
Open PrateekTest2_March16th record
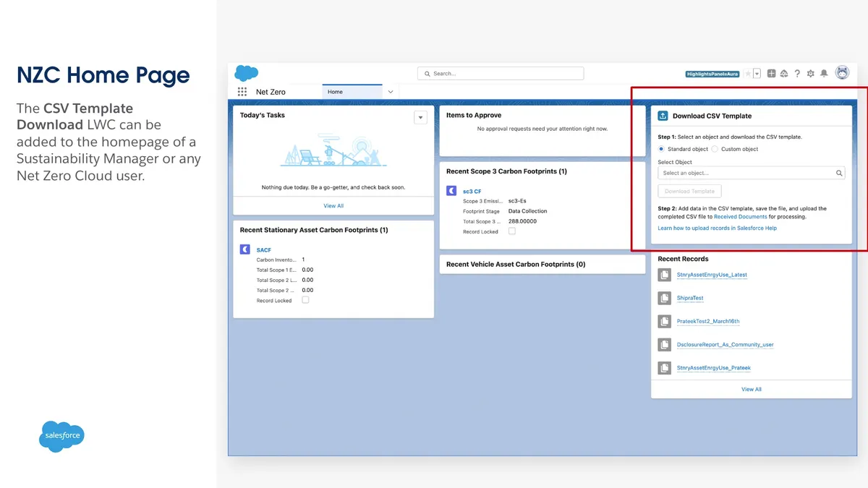708,321
